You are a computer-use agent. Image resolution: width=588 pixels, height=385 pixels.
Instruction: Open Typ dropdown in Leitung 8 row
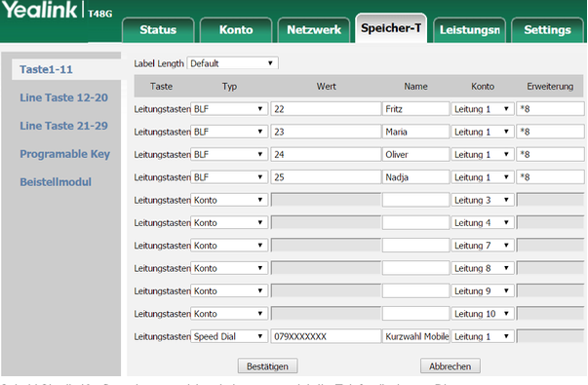[229, 268]
